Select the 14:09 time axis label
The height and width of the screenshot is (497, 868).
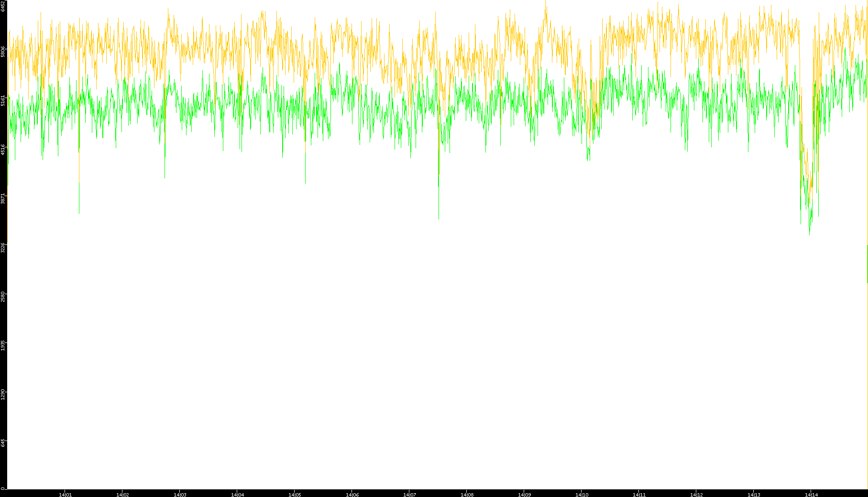[524, 495]
